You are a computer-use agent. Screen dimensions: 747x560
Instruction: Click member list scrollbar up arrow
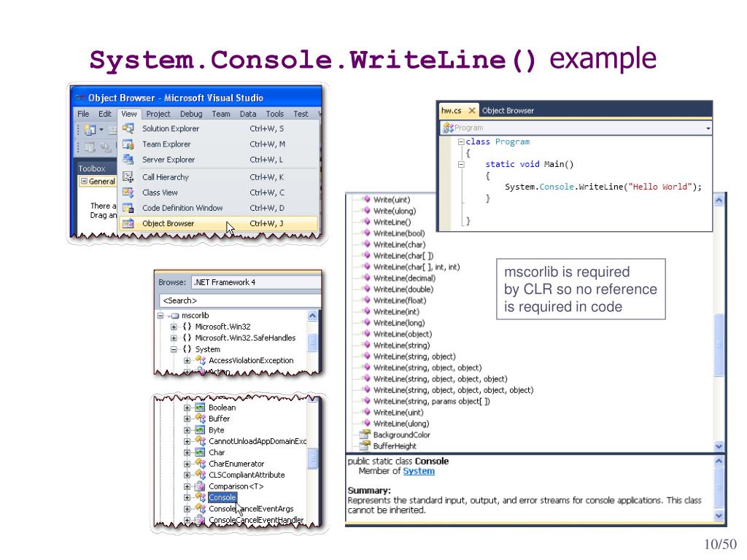(x=719, y=200)
